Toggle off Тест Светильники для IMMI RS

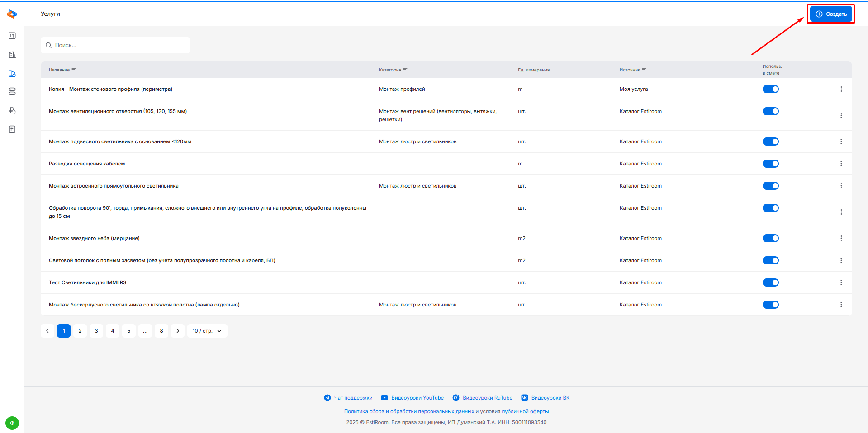click(x=770, y=282)
